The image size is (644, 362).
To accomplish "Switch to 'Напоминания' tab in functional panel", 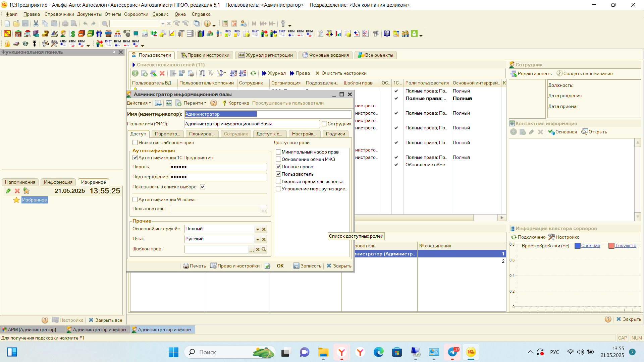I will click(x=20, y=182).
